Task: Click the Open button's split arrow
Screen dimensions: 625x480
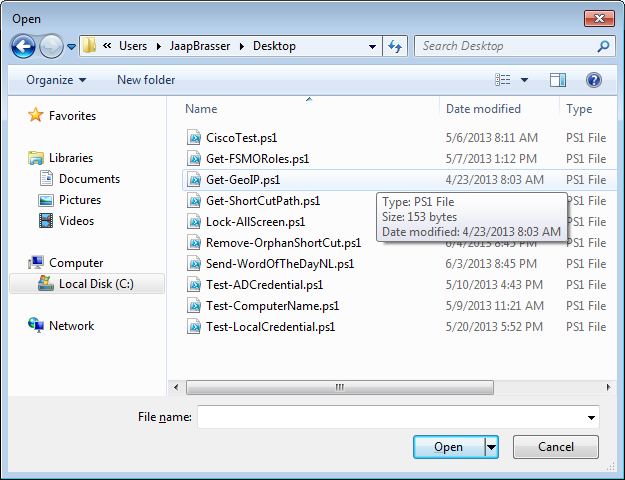Action: coord(491,447)
